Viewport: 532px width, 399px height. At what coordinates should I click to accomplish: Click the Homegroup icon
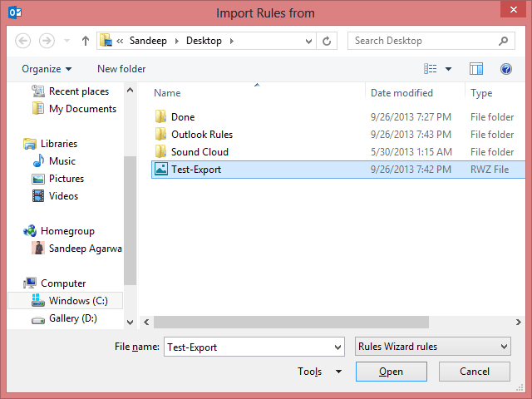click(x=30, y=231)
